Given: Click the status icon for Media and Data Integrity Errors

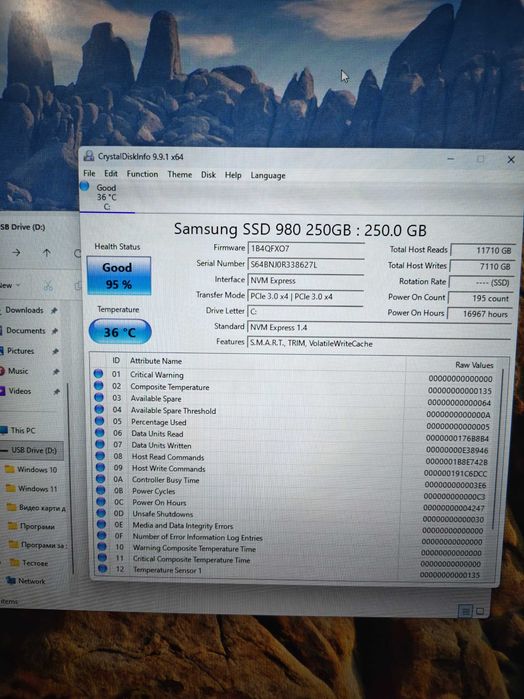Looking at the screenshot, I should pos(102,524).
